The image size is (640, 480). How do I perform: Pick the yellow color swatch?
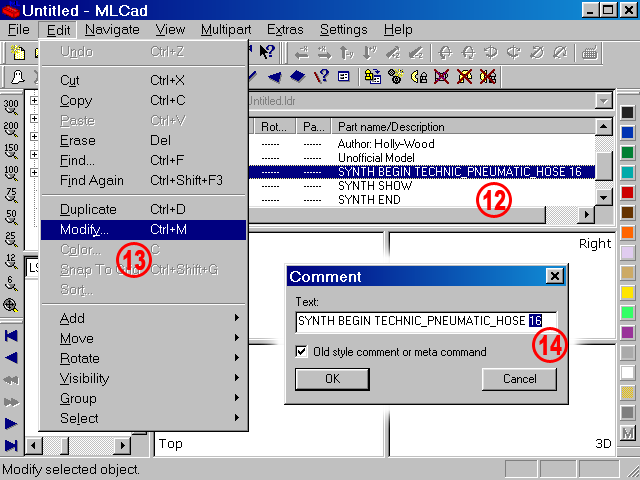click(627, 292)
